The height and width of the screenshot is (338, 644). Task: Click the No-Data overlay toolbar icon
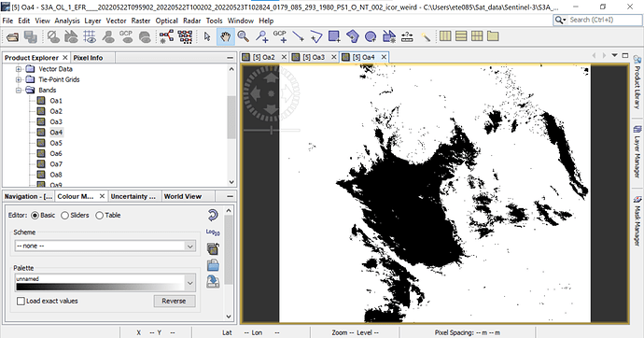tap(53, 37)
